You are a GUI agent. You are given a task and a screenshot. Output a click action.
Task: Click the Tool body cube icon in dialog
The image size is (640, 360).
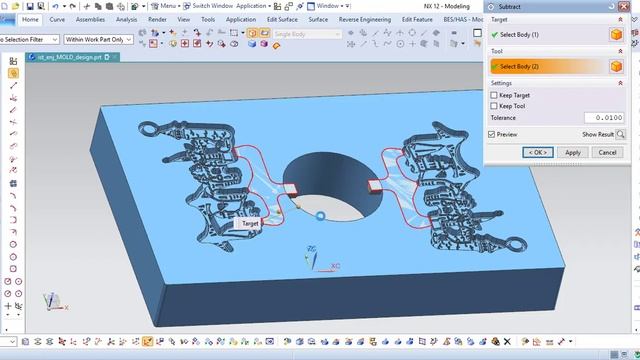point(616,66)
